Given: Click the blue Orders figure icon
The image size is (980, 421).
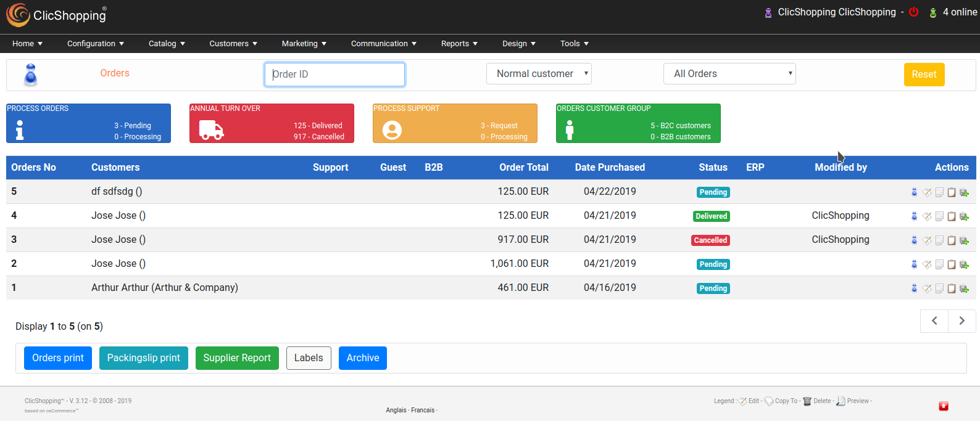Looking at the screenshot, I should point(30,75).
